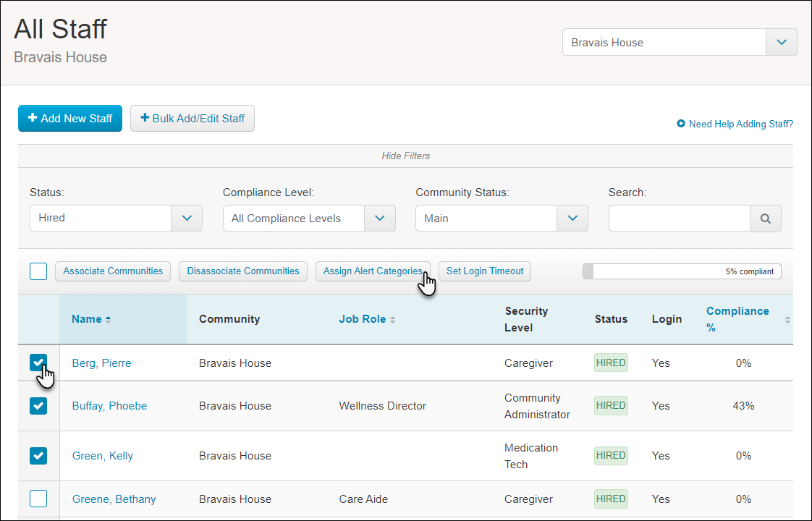
Task: Click HIRED badge for Buffay, Phoebe
Action: pos(611,405)
